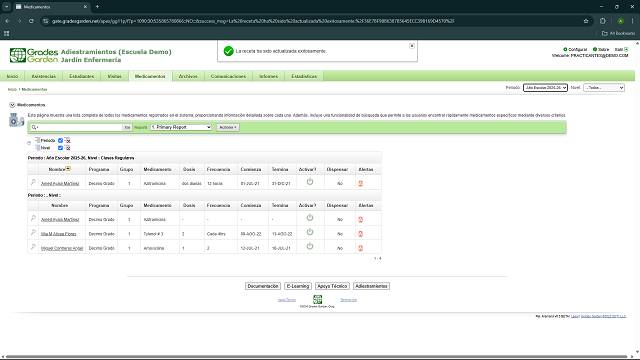
Task: Collapse the Medicamentos region chevron
Action: point(12,105)
